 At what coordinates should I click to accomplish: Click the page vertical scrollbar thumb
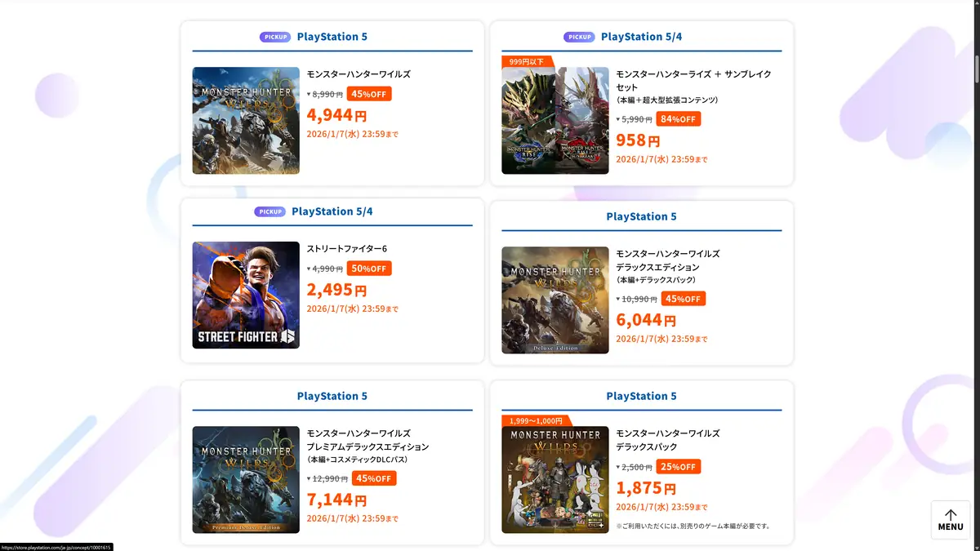click(975, 69)
